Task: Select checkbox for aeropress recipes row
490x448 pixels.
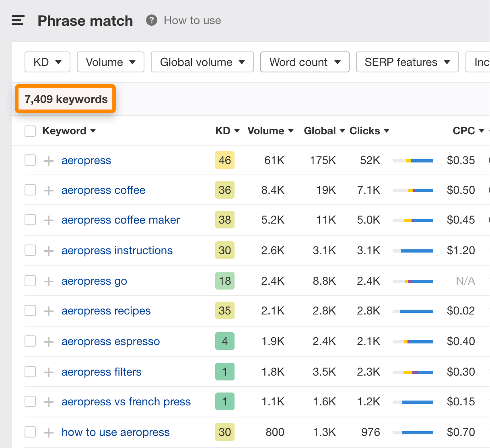Action: 30,311
